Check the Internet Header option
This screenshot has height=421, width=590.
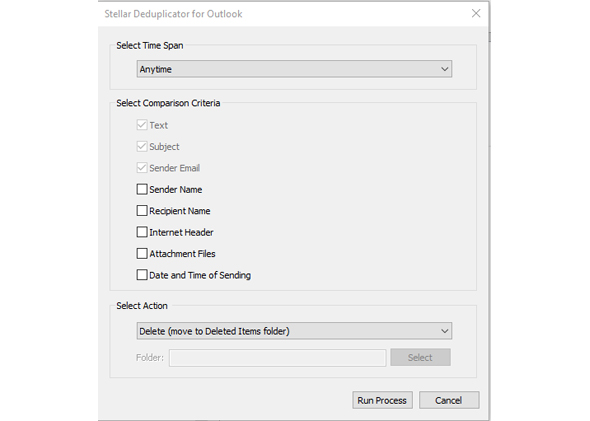142,232
